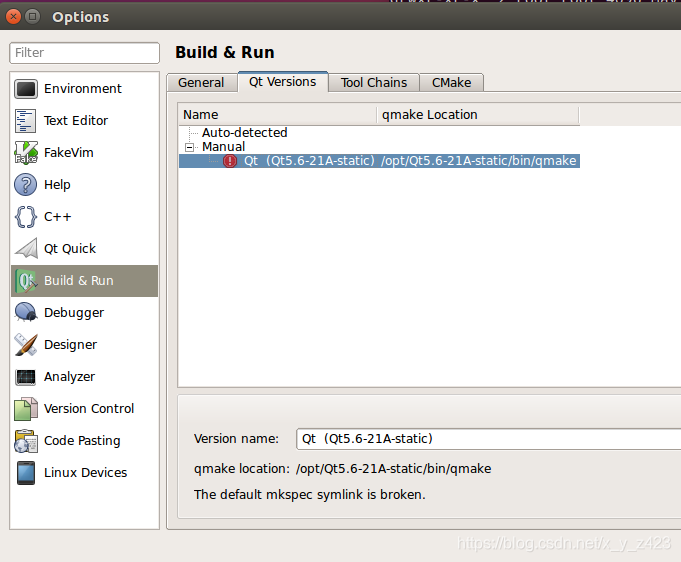Select the Build & Run Qt icon

(x=26, y=281)
